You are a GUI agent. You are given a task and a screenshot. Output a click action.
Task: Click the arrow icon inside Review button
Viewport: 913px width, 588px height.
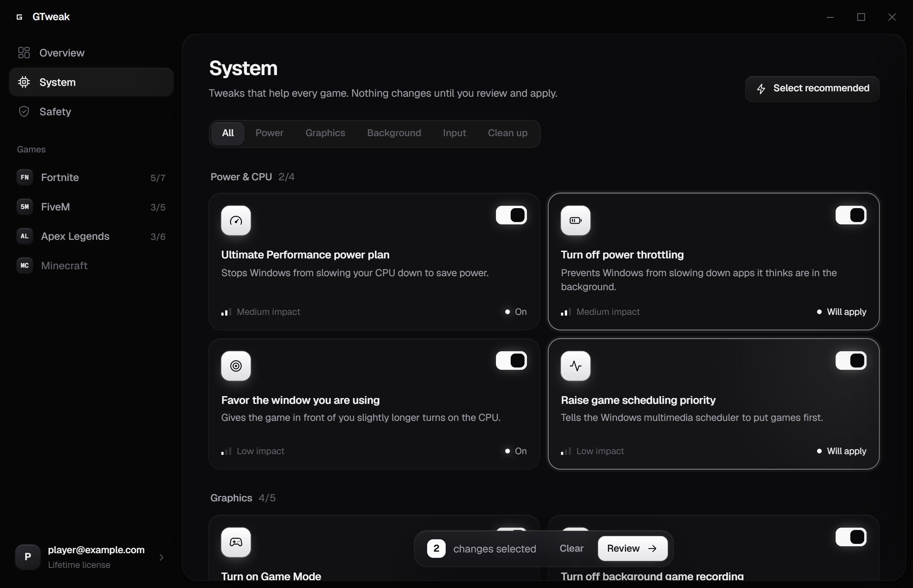coord(652,549)
